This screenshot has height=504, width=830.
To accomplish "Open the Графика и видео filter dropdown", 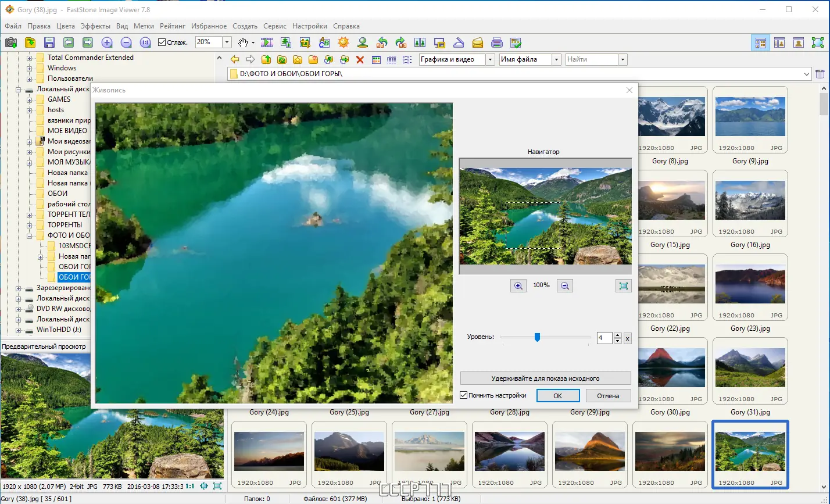I will [490, 59].
